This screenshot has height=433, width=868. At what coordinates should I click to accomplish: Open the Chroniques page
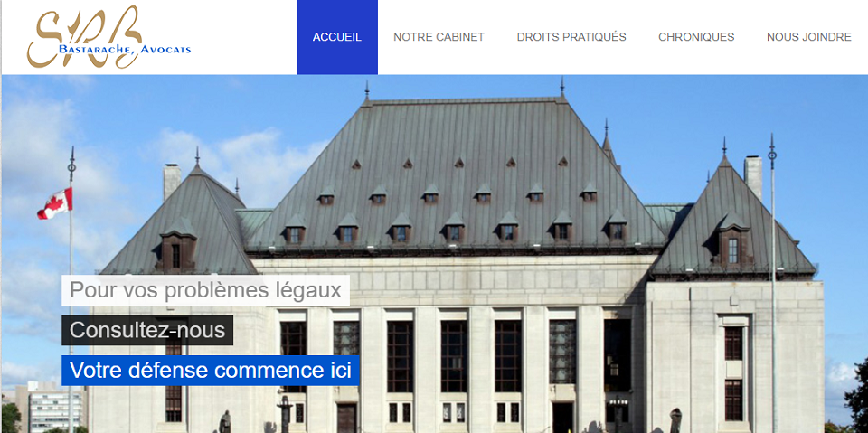(696, 37)
